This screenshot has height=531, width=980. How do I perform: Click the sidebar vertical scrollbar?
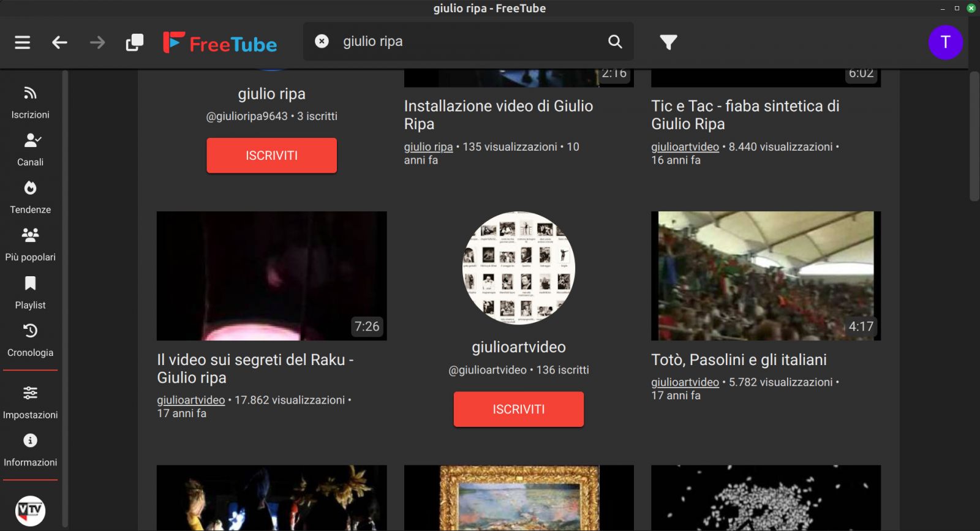click(65, 299)
